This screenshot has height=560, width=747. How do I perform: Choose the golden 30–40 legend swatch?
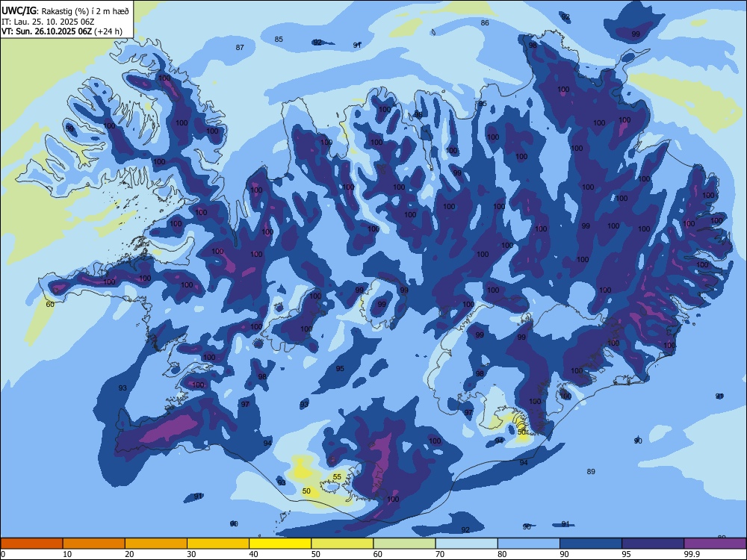218,544
